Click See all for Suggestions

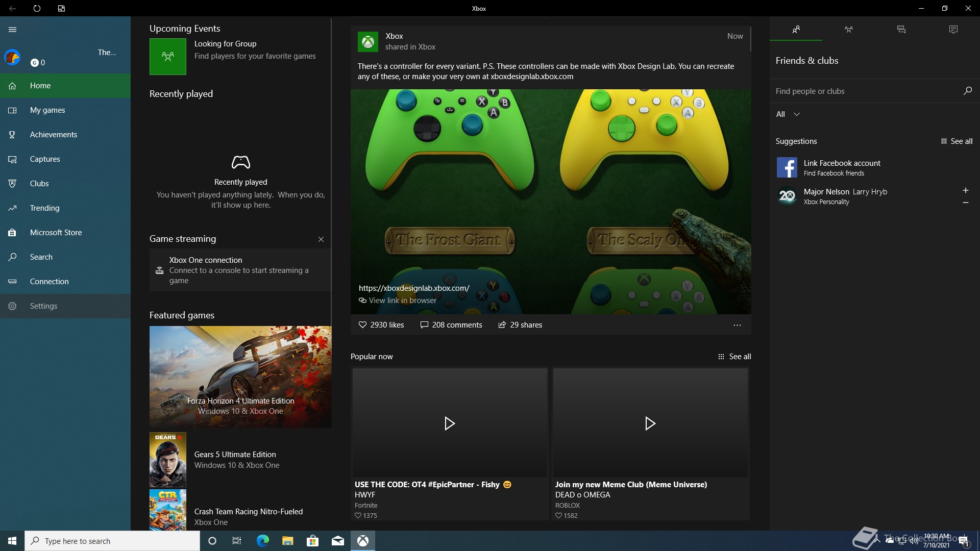957,141
